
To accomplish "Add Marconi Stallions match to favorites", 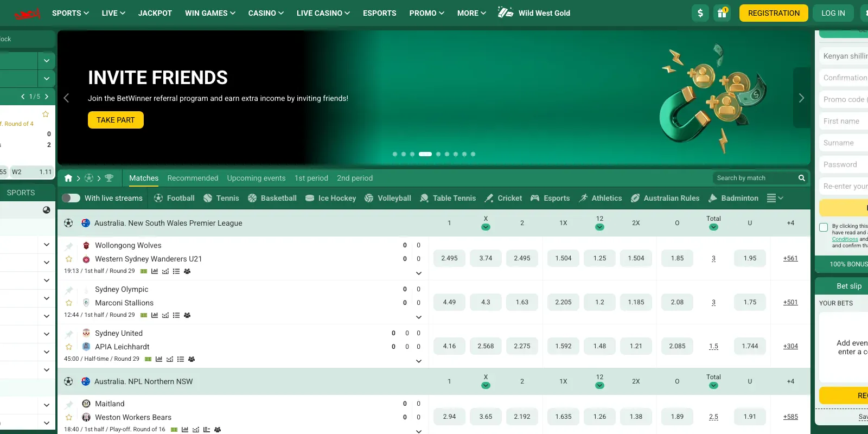I will (x=69, y=303).
